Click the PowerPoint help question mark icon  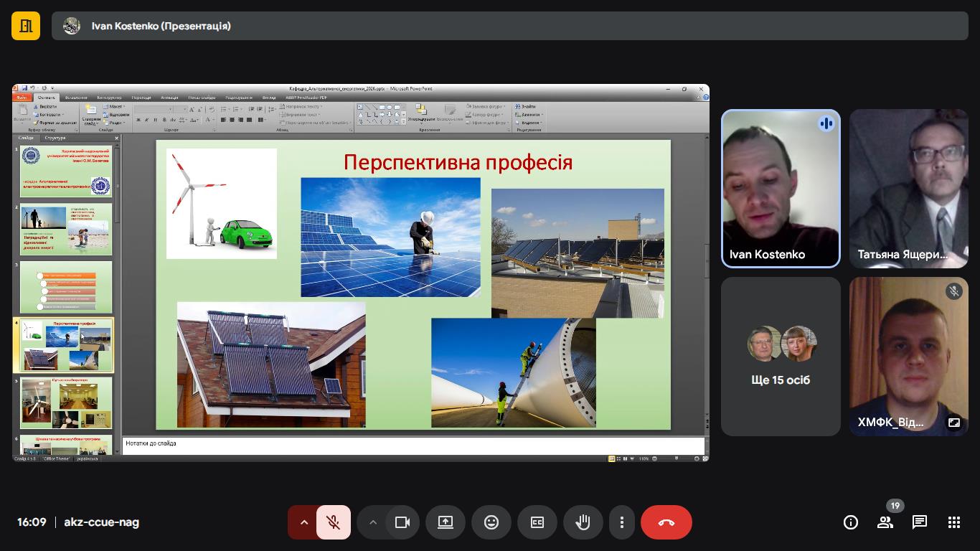705,98
